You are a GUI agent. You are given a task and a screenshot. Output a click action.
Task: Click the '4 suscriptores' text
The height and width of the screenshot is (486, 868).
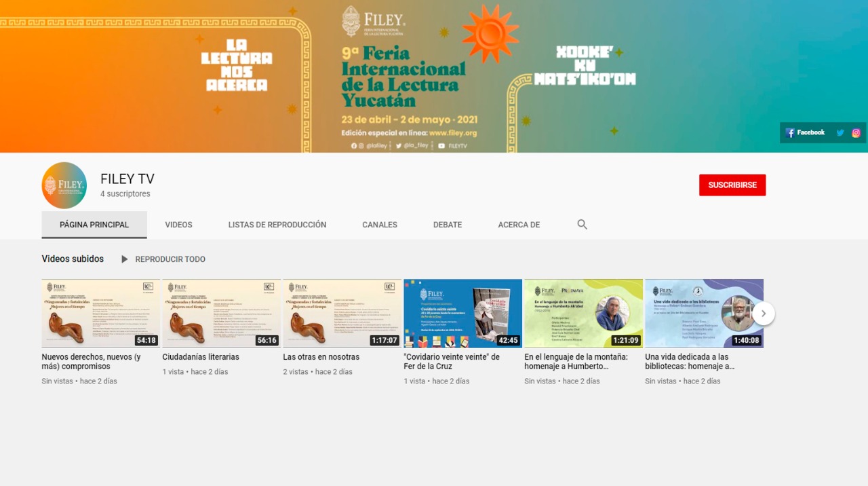pos(125,194)
